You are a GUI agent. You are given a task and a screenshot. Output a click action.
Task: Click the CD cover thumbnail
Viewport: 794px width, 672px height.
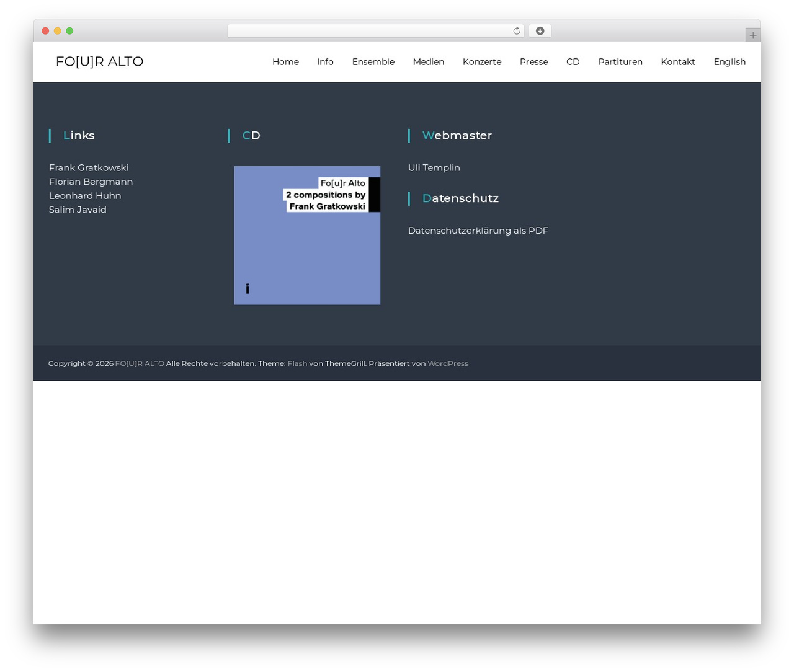[x=307, y=236]
